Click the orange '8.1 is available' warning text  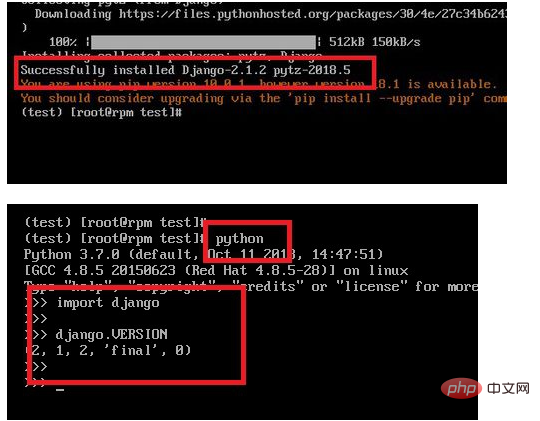pos(437,84)
